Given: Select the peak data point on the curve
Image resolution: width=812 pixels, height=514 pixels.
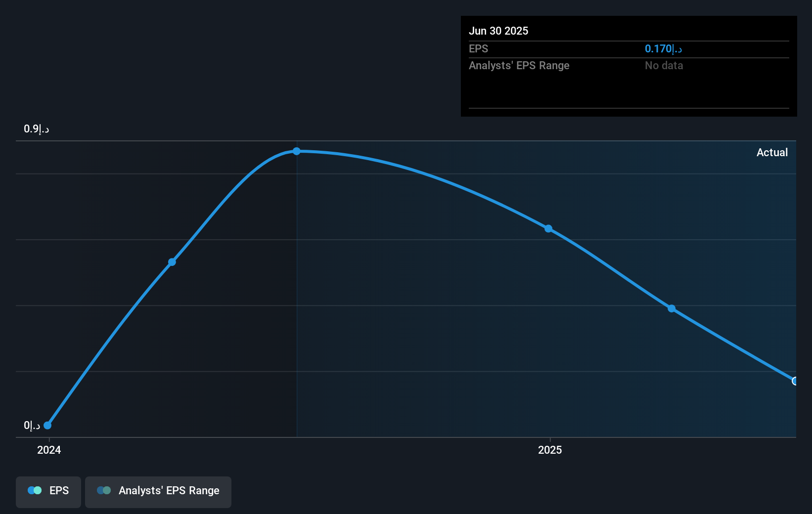Looking at the screenshot, I should click(x=296, y=151).
